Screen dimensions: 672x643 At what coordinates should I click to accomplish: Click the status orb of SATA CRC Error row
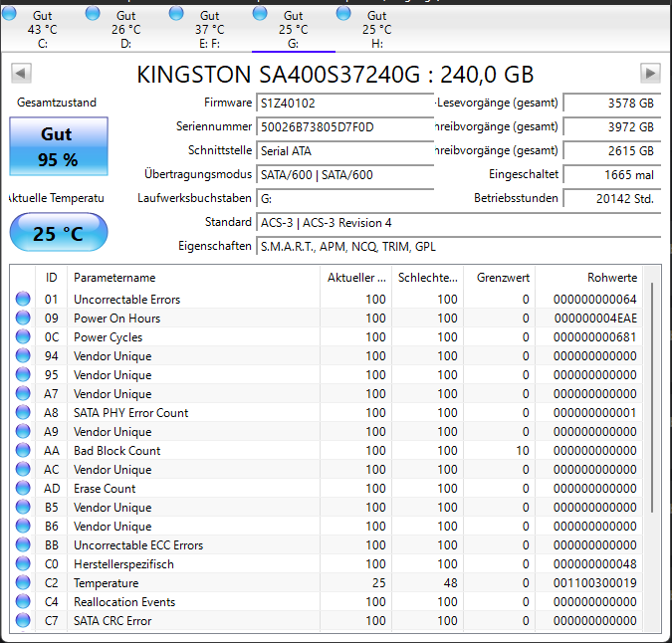point(23,620)
